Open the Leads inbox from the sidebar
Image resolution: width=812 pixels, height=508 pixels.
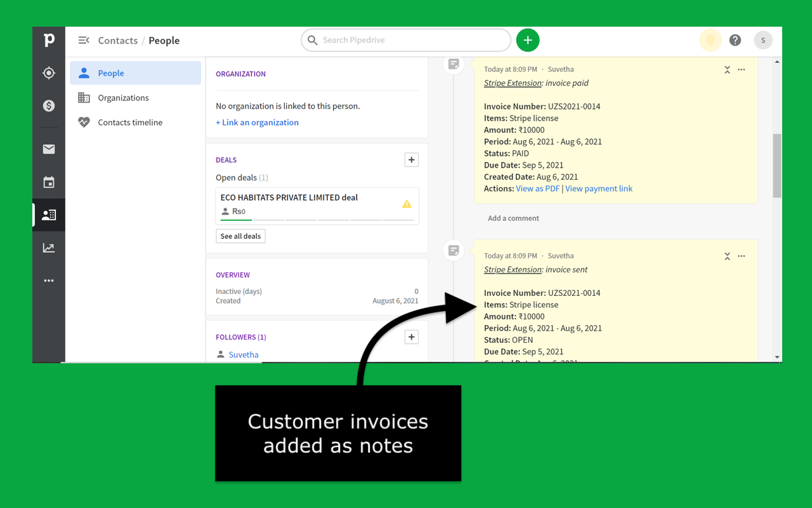[49, 73]
